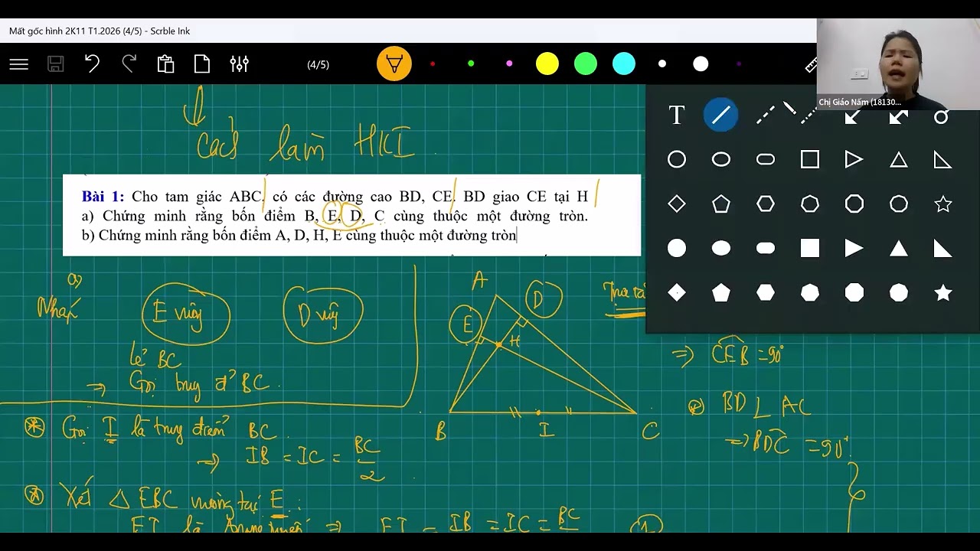Open the settings sliders icon
The image size is (980, 551).
[x=240, y=64]
